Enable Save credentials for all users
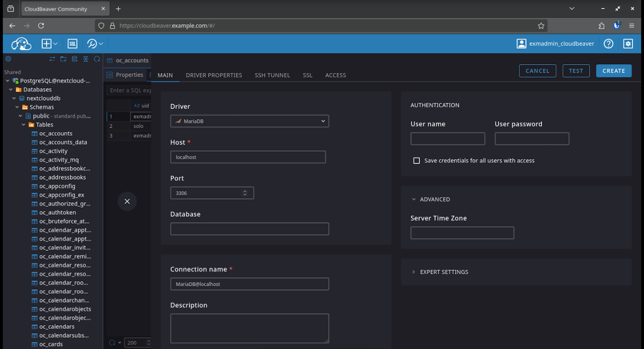644x349 pixels. click(416, 161)
